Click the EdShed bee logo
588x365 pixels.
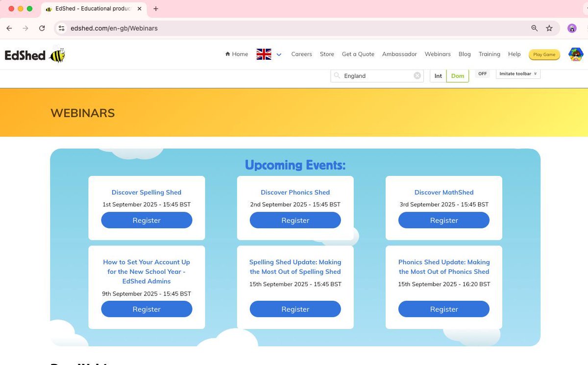[35, 55]
